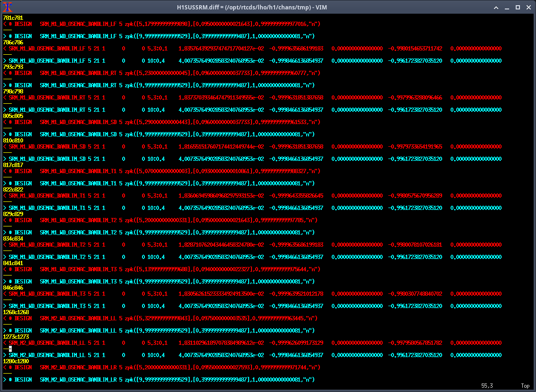Click the down-arrow button in the title bar
Screen dimensions: 536x392
[496, 8]
